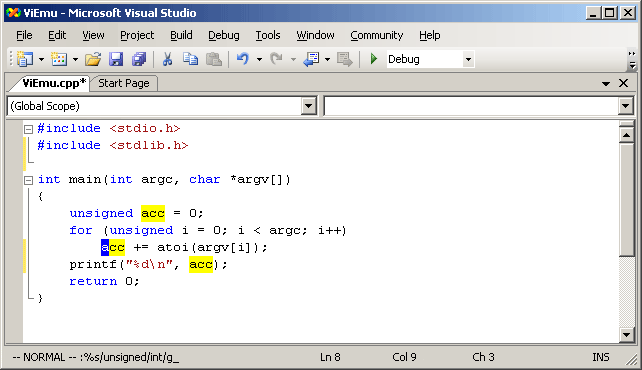Open the Window menu
Screen dimensions: 642x370
[315, 36]
